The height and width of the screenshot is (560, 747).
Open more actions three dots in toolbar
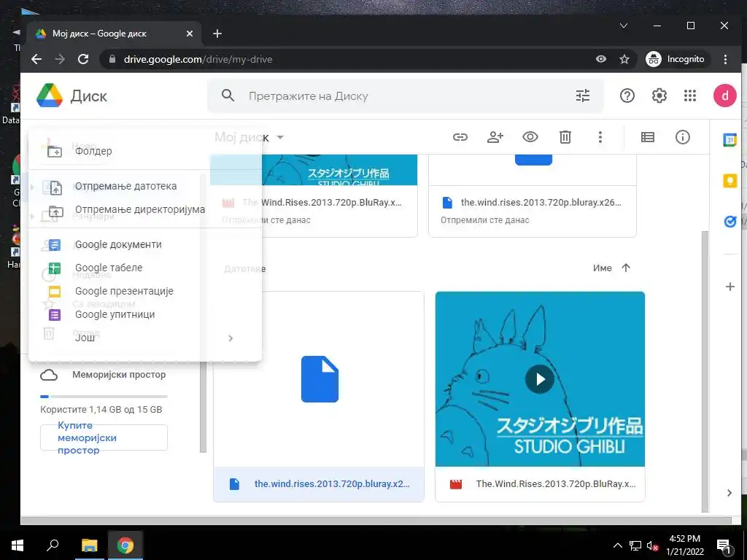600,138
